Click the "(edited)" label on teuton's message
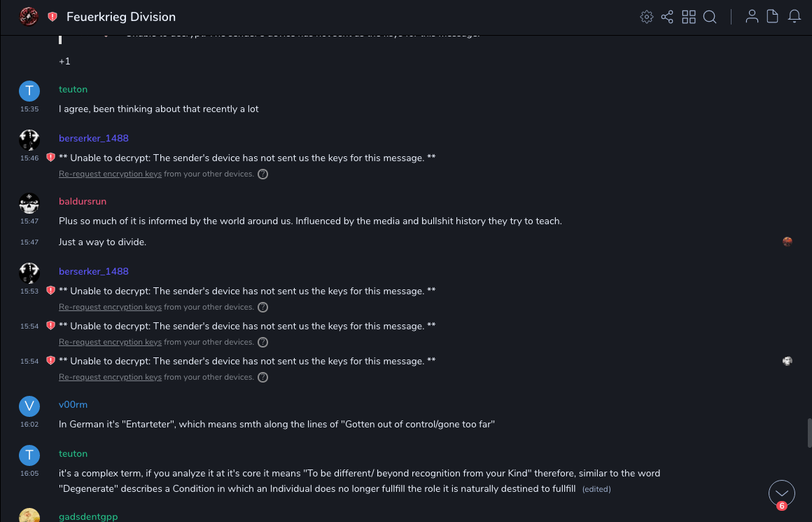This screenshot has width=812, height=522. point(596,489)
